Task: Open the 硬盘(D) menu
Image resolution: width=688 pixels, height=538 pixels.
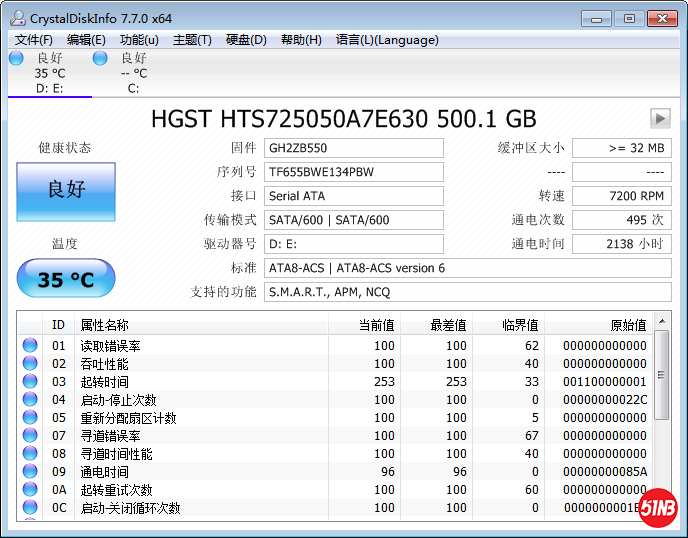Action: click(246, 40)
